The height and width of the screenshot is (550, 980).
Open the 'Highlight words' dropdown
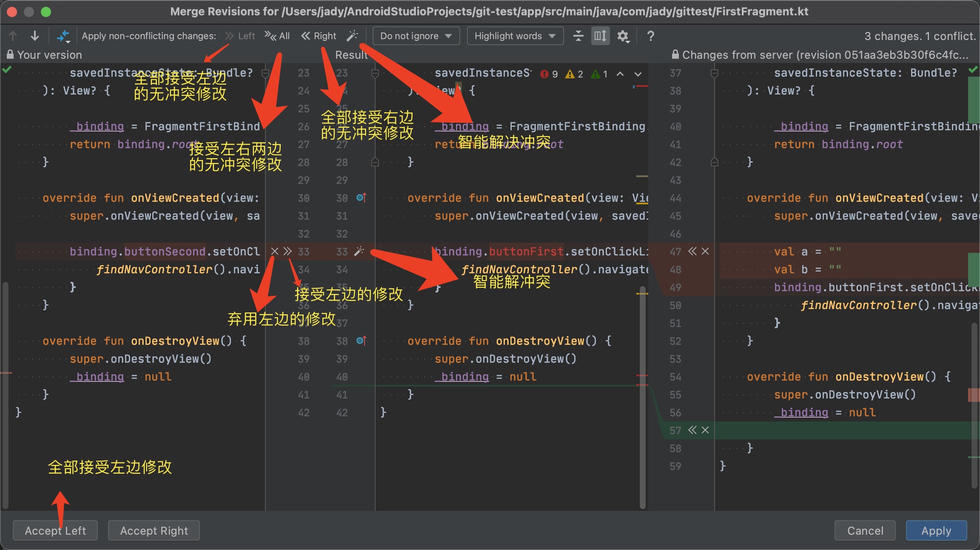point(515,36)
